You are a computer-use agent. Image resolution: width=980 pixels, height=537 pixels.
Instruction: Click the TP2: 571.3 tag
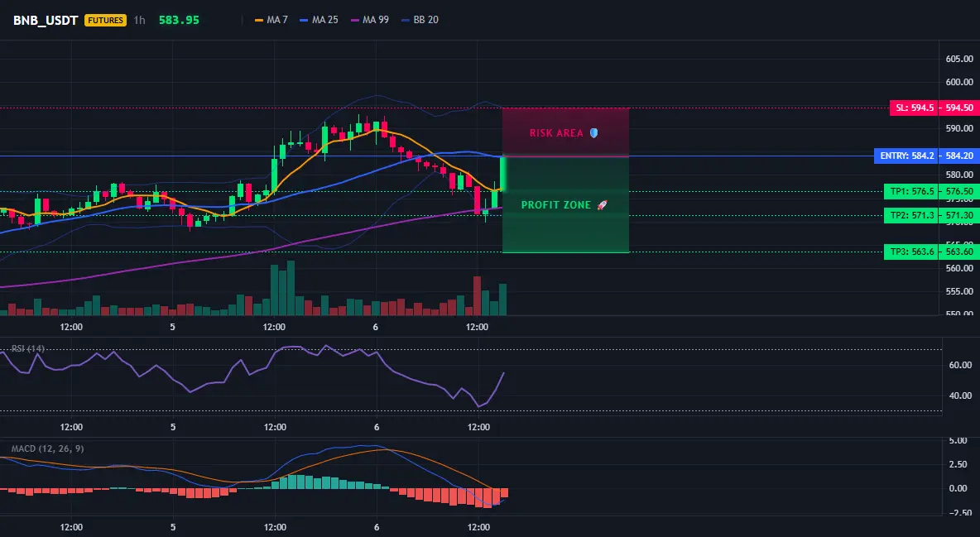912,215
